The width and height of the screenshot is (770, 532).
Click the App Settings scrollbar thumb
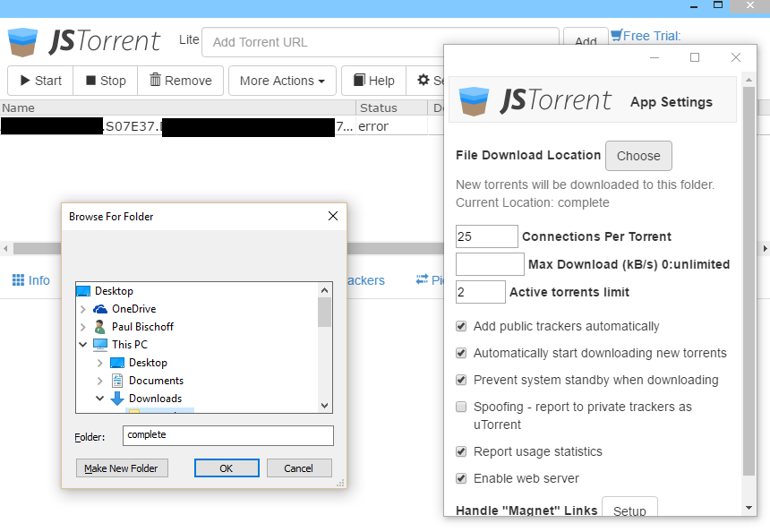pyautogui.click(x=749, y=281)
